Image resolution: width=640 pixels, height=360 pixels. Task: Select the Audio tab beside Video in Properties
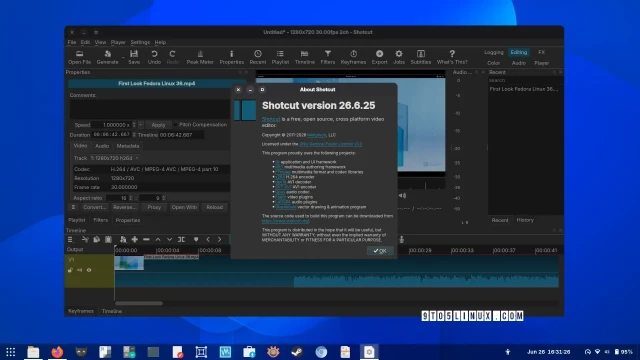tap(102, 146)
